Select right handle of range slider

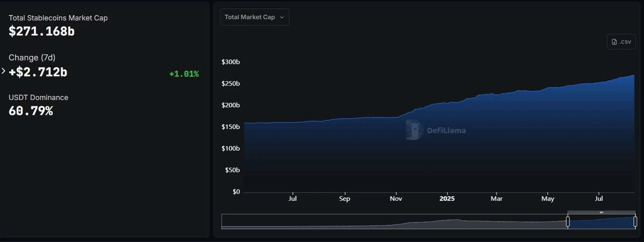click(x=635, y=222)
